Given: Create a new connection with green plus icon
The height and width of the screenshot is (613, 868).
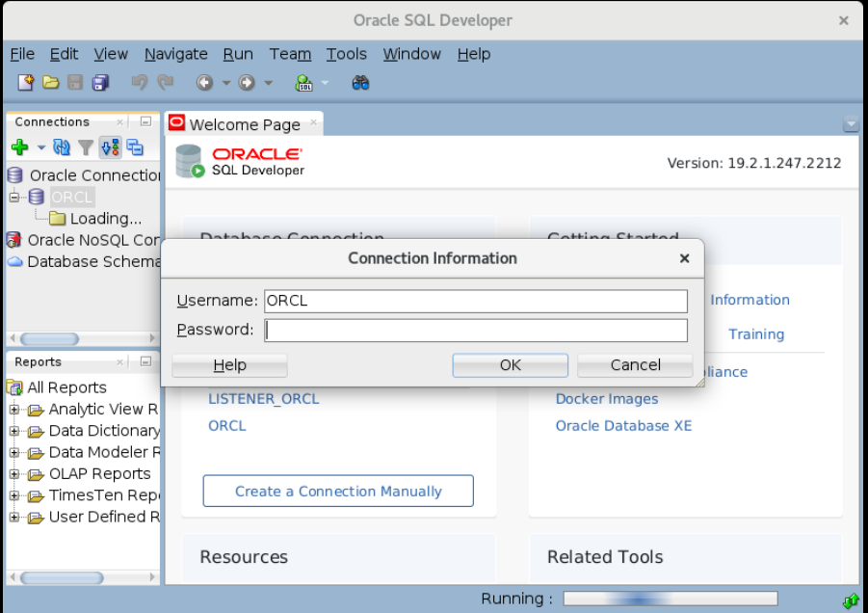Looking at the screenshot, I should [x=20, y=147].
